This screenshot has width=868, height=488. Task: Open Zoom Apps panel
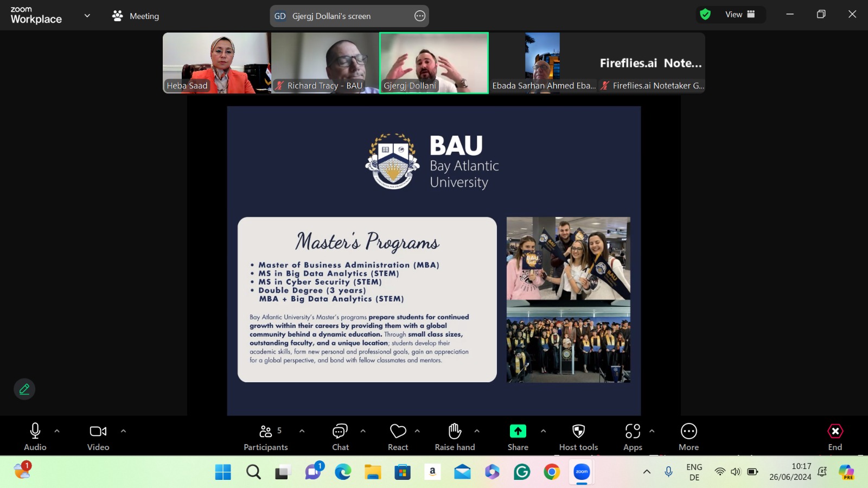633,436
